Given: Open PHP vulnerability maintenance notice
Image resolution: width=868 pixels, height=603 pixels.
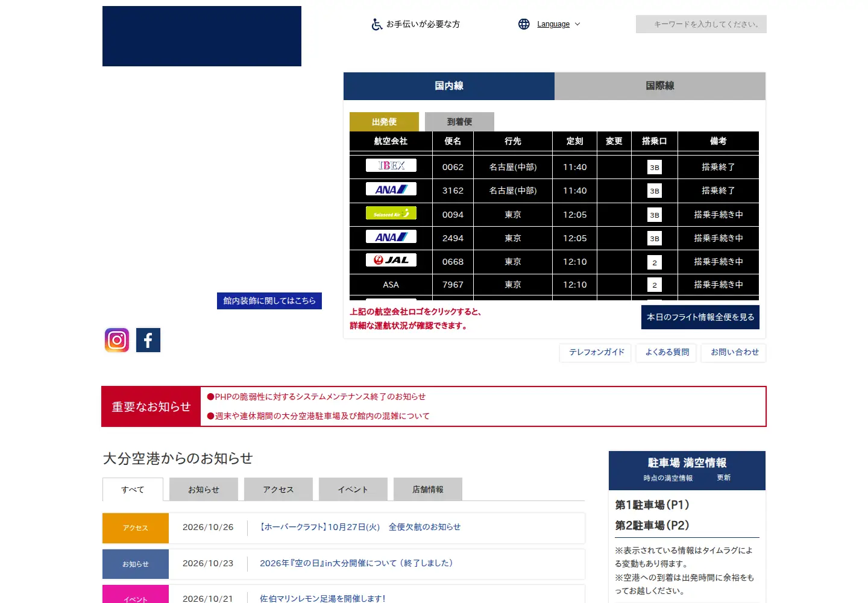Looking at the screenshot, I should point(316,397).
